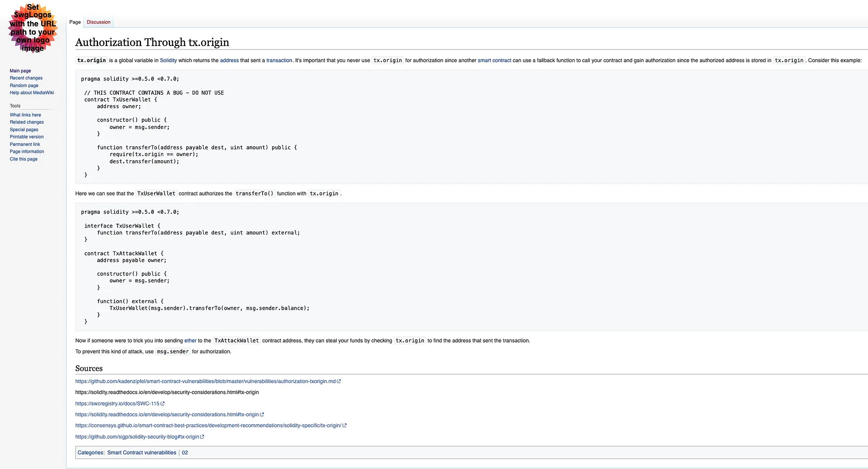The image size is (868, 469).
Task: Switch to the Discussion tab
Action: click(99, 22)
